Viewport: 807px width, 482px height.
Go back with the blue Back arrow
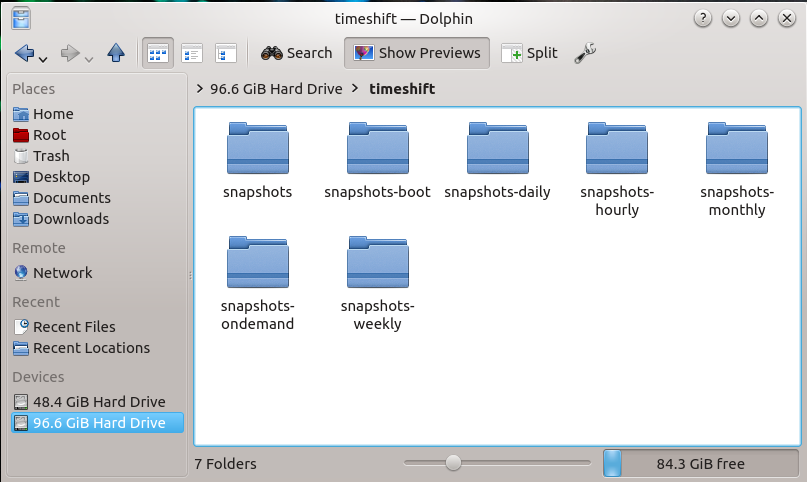click(24, 52)
